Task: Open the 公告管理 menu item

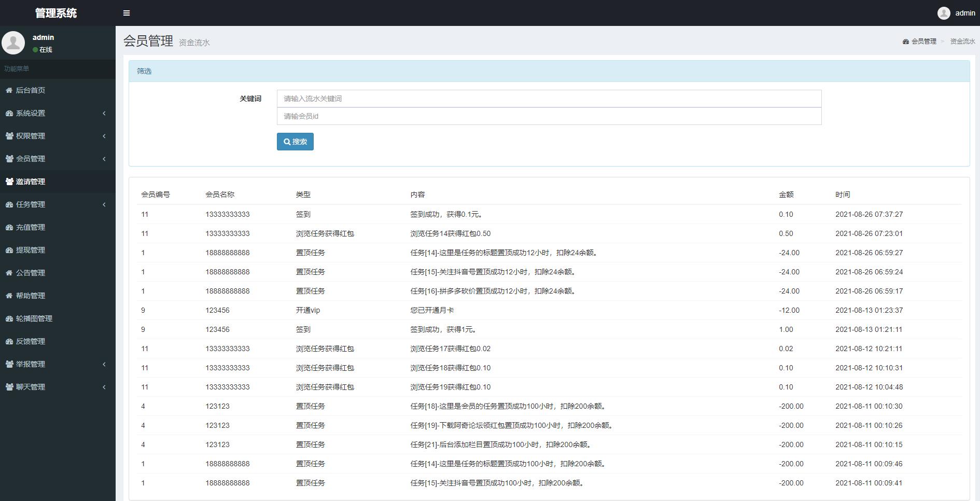Action: pos(58,273)
